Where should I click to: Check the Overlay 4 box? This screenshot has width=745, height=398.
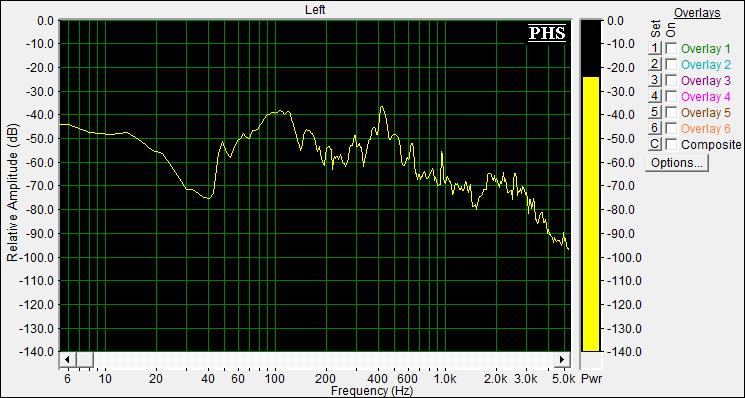coord(671,96)
